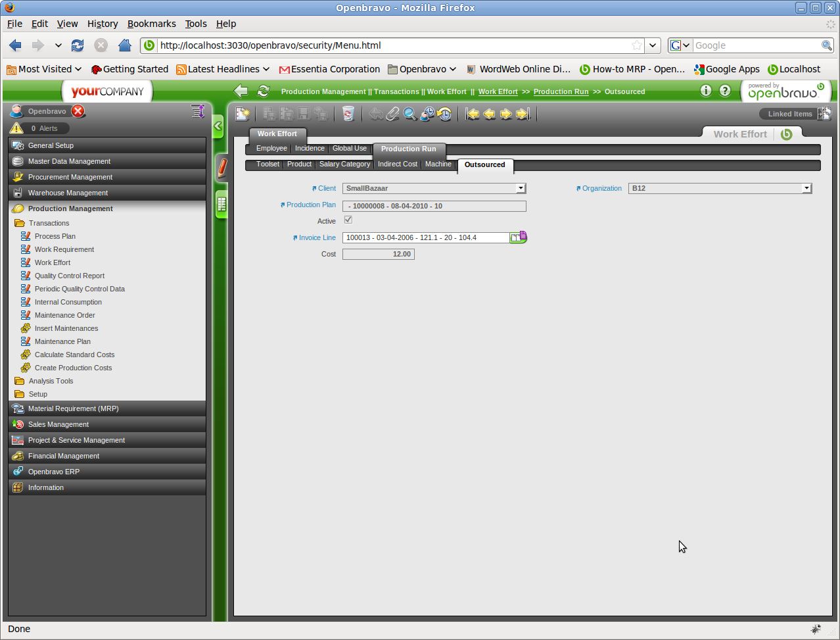
Task: Click the red logout X icon
Action: pos(78,111)
